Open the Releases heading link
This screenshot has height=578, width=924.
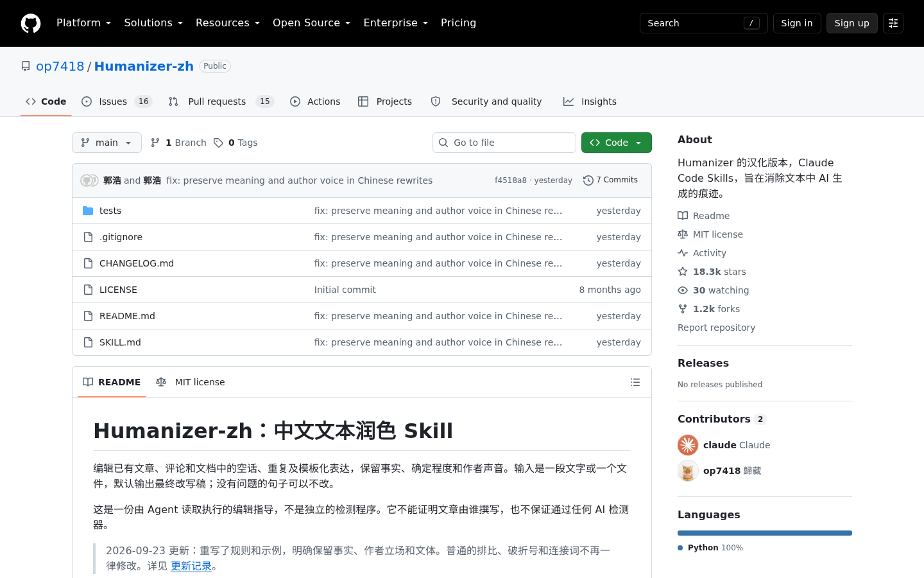(x=703, y=363)
